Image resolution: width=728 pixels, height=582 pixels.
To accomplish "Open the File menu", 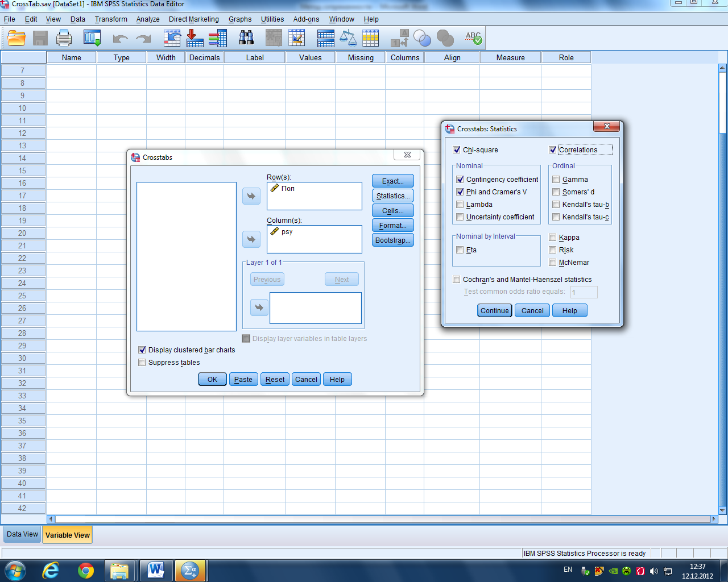I will click(x=10, y=19).
